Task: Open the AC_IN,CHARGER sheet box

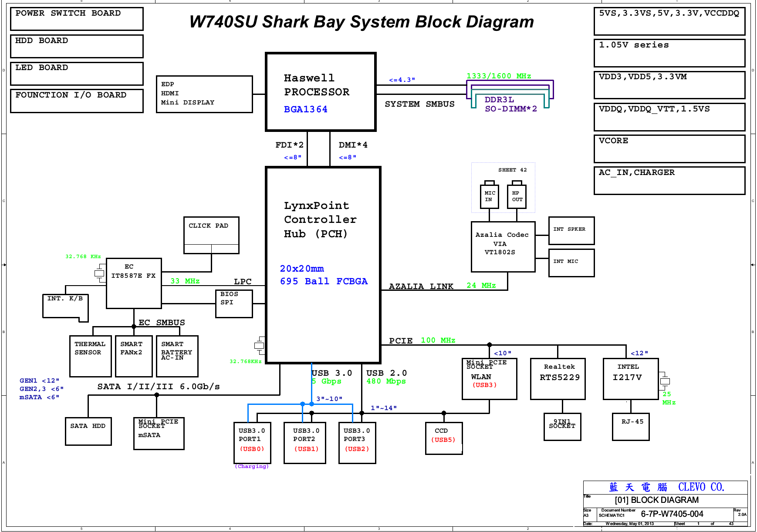Action: coord(669,180)
